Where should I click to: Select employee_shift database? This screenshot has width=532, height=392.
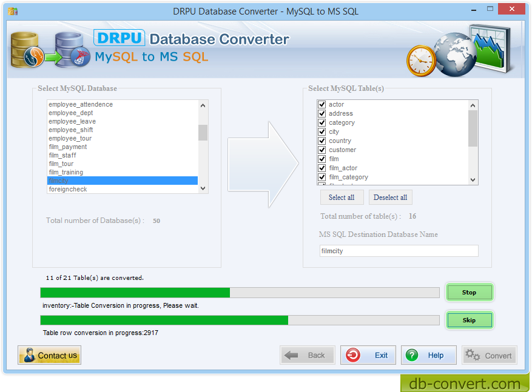pos(122,130)
